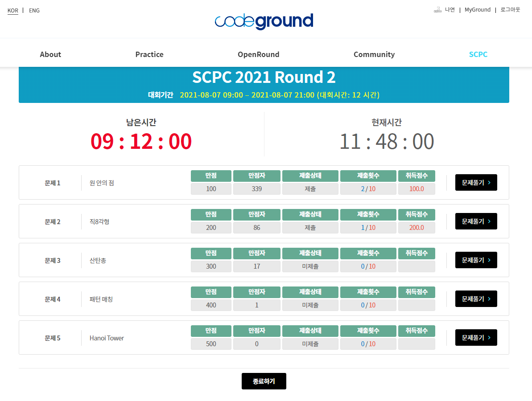Select problem title 원 안의 점
532x401 pixels.
click(102, 183)
